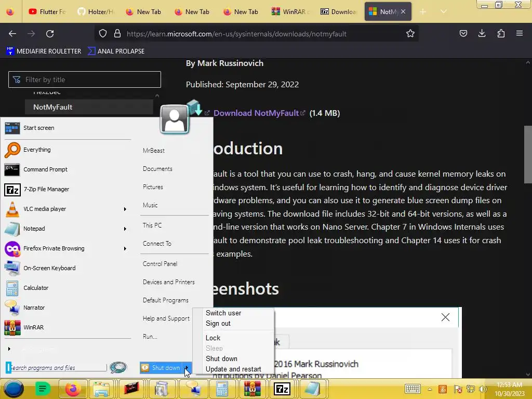This screenshot has height=399, width=532.
Task: Open 7-Zip File Manager in Start menu
Action: pyautogui.click(x=68, y=189)
